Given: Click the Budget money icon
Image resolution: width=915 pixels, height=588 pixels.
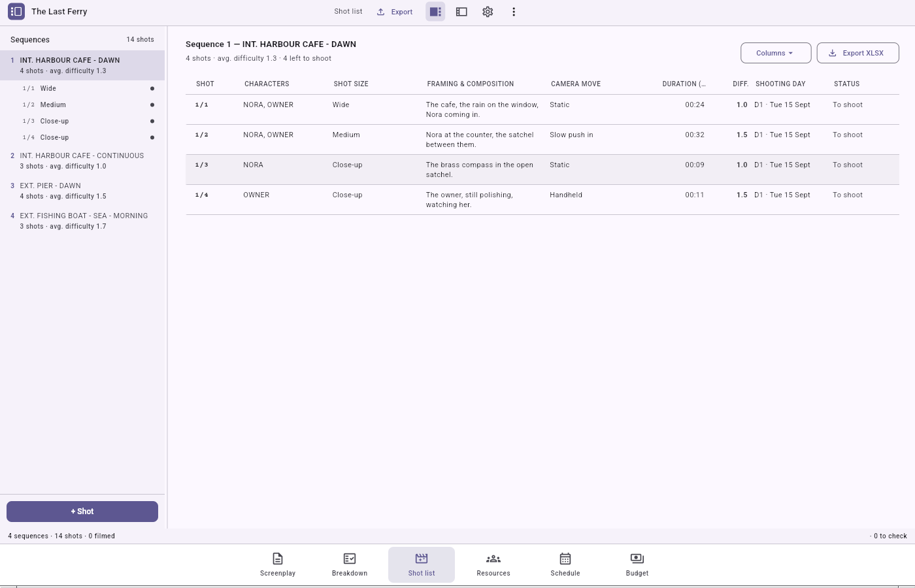Looking at the screenshot, I should [x=637, y=559].
